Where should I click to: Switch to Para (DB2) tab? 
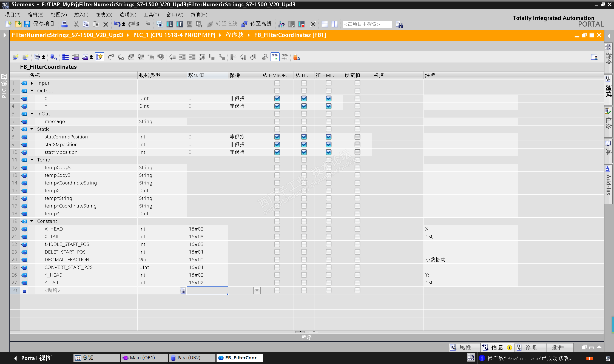pos(189,358)
